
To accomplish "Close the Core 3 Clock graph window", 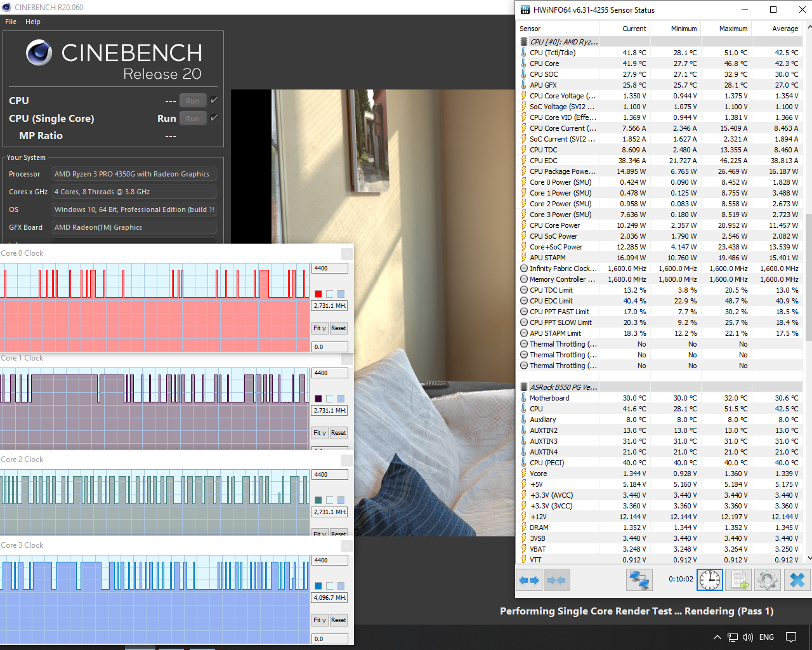I will coord(347,546).
